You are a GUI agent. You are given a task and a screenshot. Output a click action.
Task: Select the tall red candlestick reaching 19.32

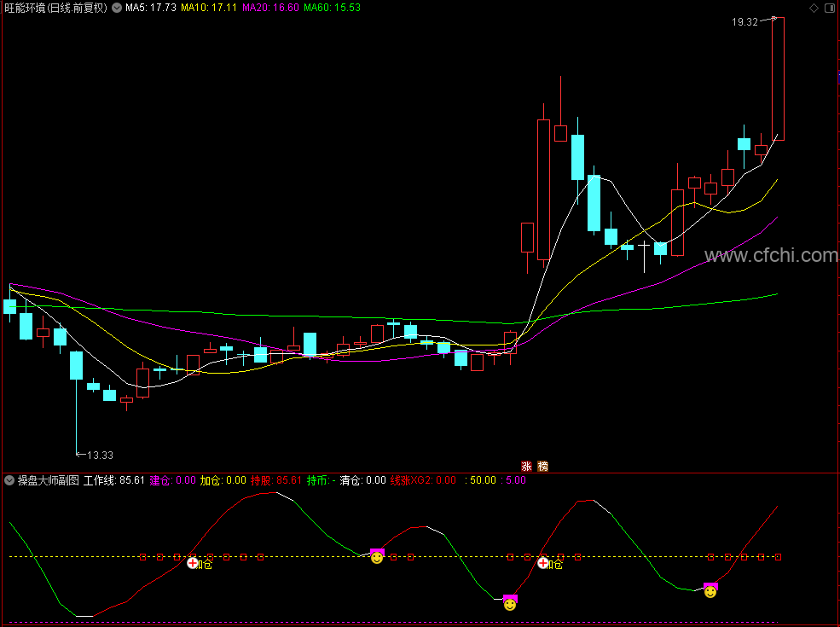point(778,78)
